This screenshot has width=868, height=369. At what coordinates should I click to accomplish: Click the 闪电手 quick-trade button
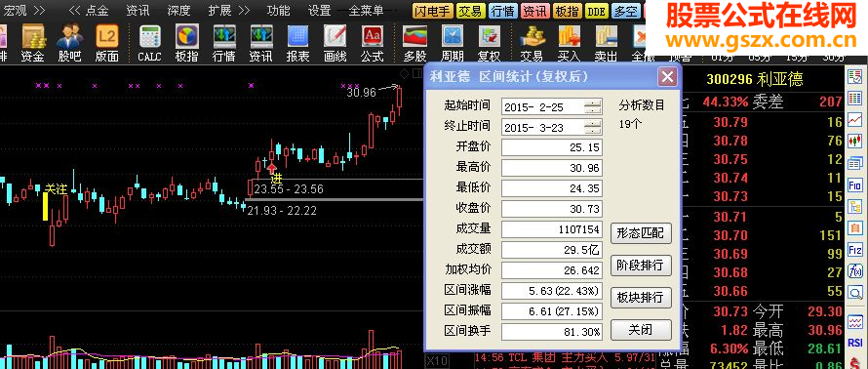(x=433, y=11)
